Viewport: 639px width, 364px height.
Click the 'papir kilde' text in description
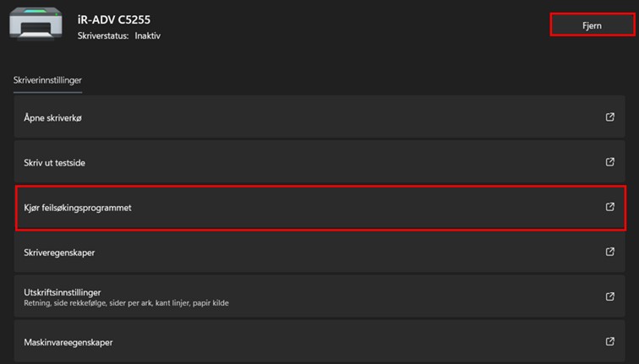coord(210,303)
